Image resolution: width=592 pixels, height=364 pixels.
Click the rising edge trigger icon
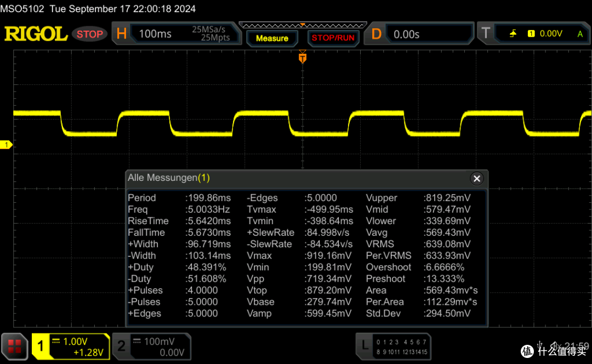click(513, 33)
